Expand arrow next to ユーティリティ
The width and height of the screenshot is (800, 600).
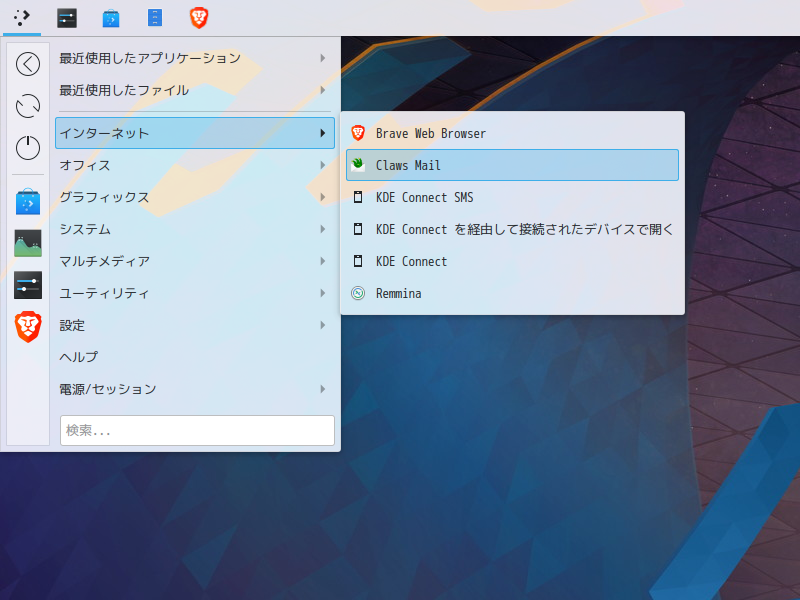[x=322, y=293]
